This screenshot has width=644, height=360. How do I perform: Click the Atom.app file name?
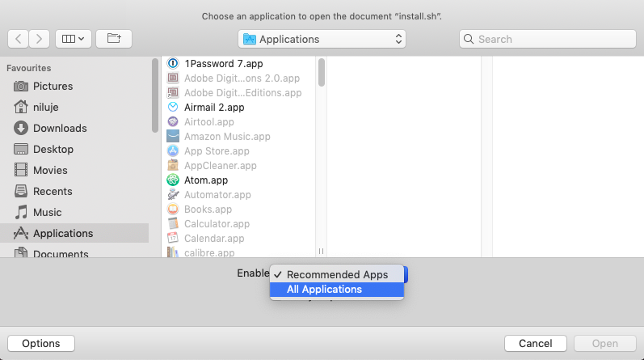click(206, 180)
